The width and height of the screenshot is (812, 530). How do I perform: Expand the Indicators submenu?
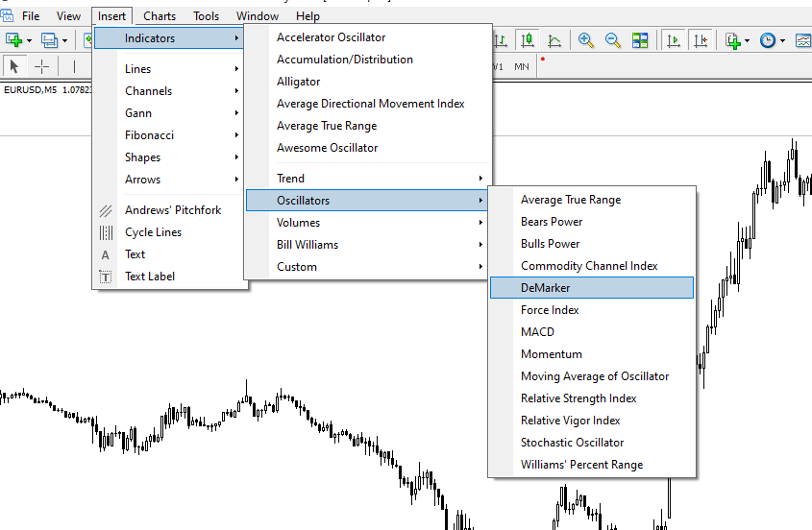tap(169, 37)
